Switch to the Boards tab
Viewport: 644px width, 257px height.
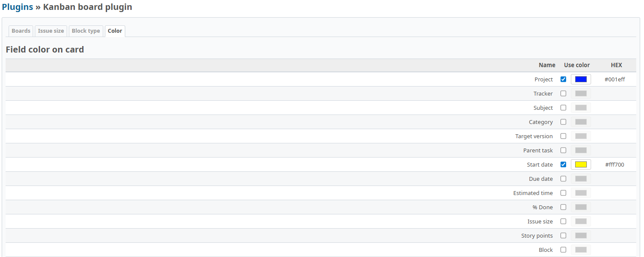21,31
